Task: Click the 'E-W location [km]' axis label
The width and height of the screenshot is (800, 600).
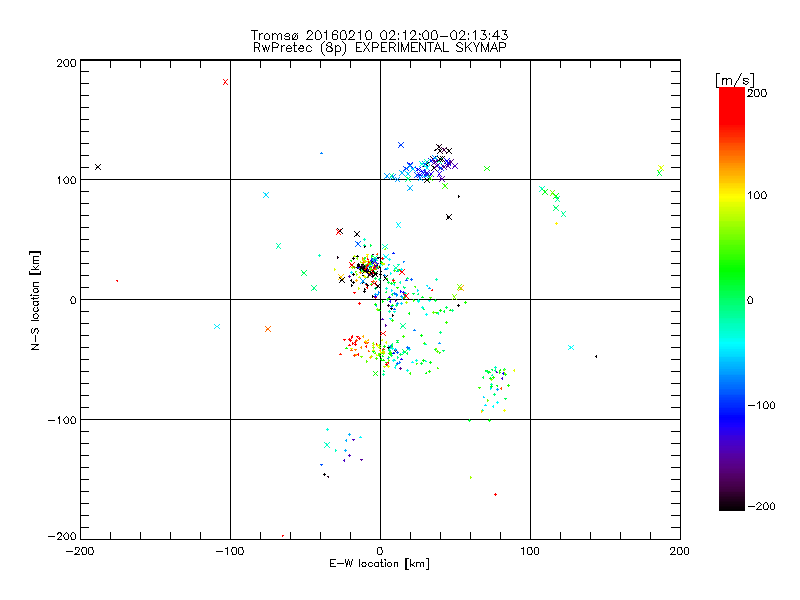Action: pos(379,563)
